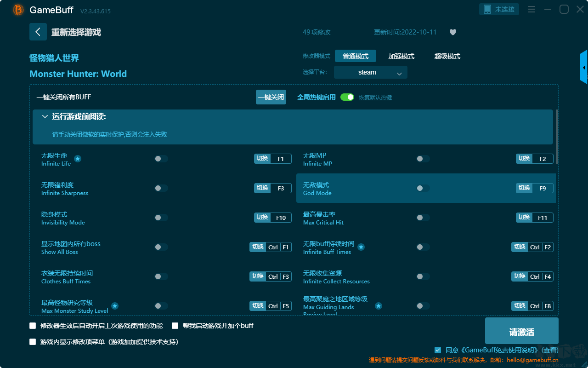This screenshot has height=368, width=588.
Task: Click the 未连接 status button
Action: (x=499, y=9)
